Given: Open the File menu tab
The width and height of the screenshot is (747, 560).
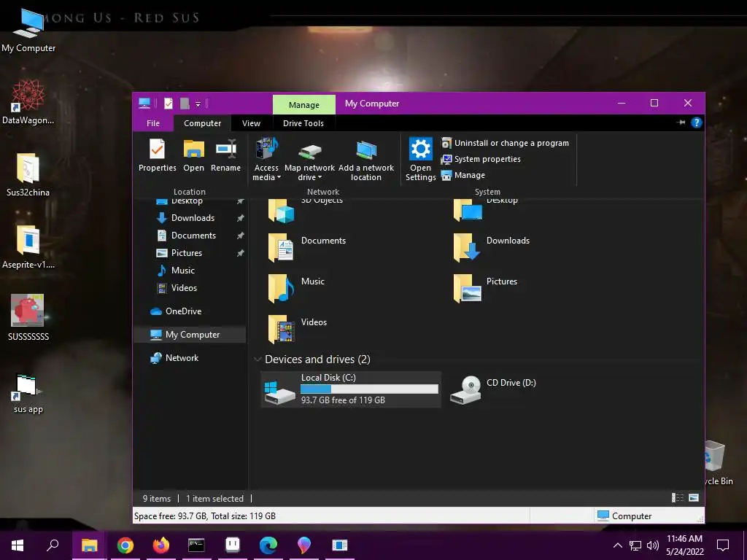Looking at the screenshot, I should pyautogui.click(x=153, y=123).
